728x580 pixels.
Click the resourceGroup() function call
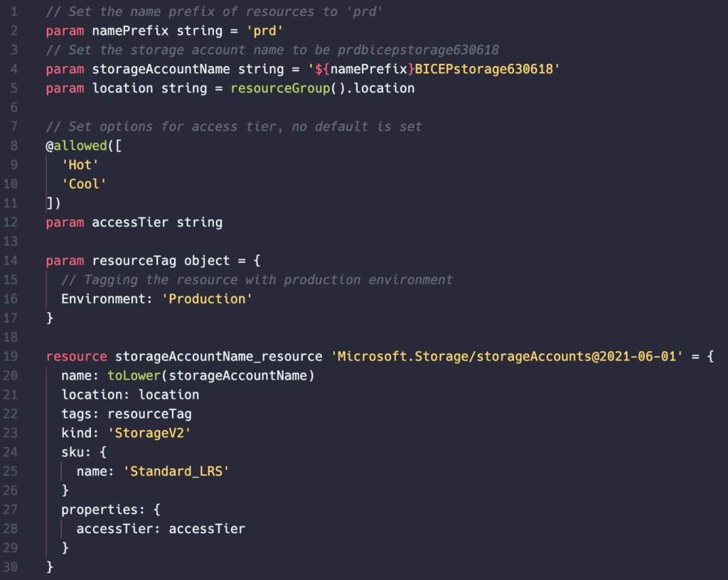pos(288,88)
